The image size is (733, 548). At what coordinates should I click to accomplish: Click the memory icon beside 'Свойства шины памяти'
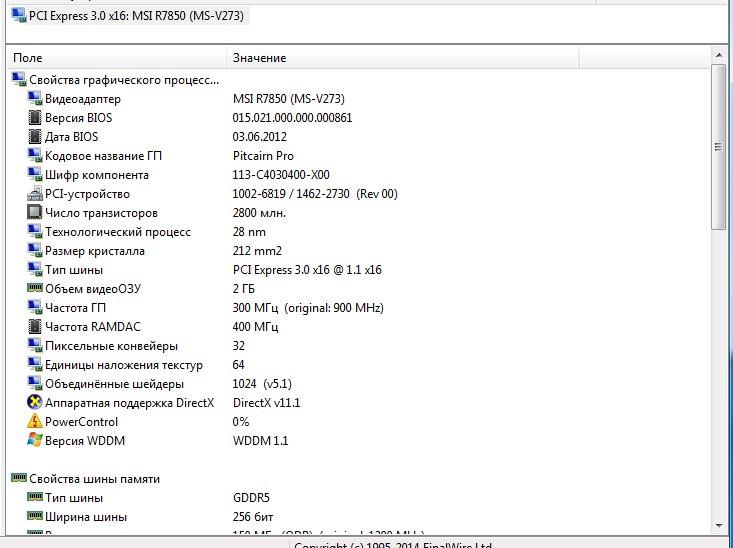(19, 478)
